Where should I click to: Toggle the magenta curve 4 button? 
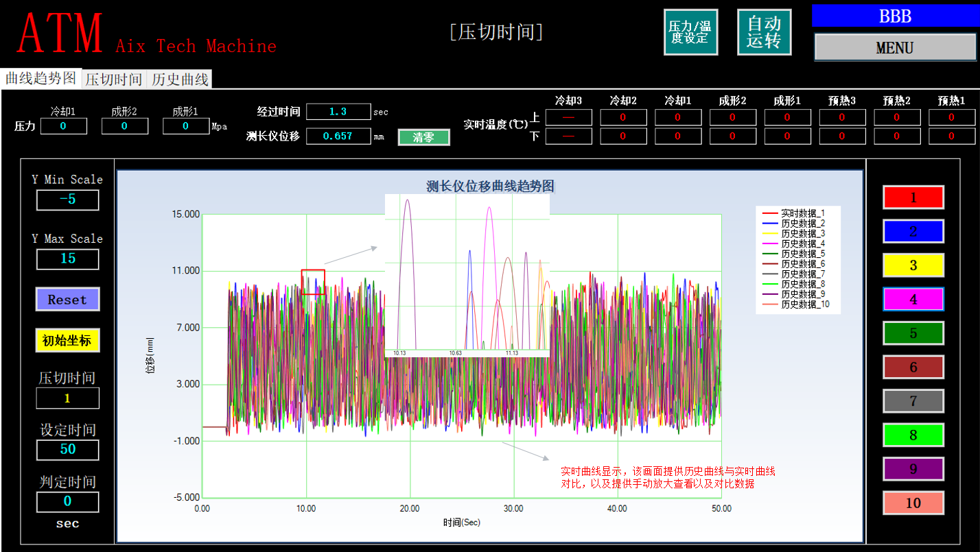point(913,300)
